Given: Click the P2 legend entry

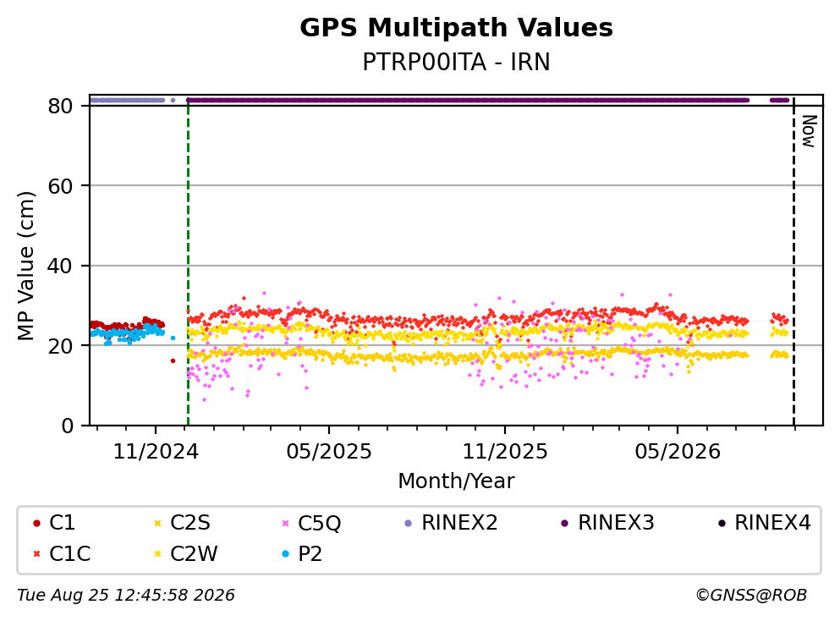Looking at the screenshot, I should coord(302,553).
